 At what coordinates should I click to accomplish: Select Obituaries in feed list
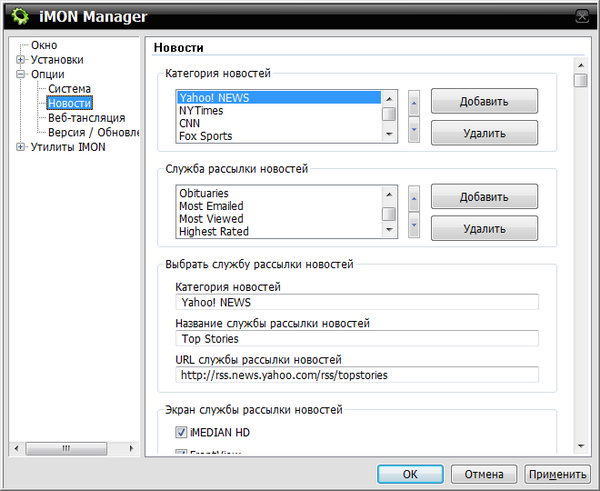[x=279, y=193]
